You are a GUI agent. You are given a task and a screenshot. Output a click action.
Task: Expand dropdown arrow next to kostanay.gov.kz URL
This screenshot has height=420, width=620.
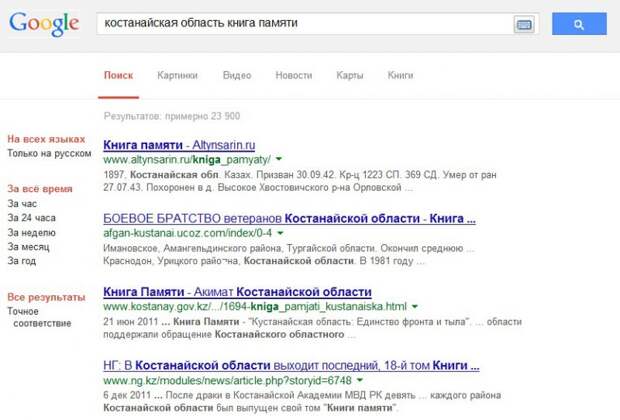point(415,307)
